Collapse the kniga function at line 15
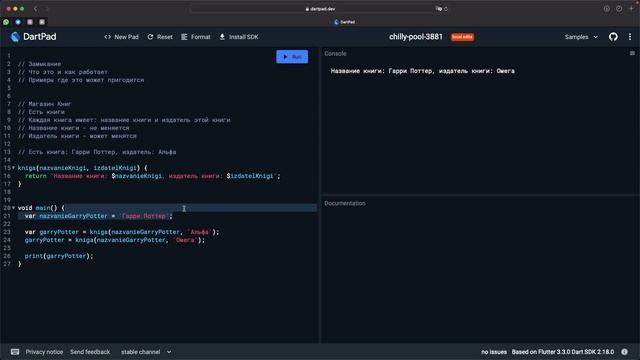 [x=13, y=168]
